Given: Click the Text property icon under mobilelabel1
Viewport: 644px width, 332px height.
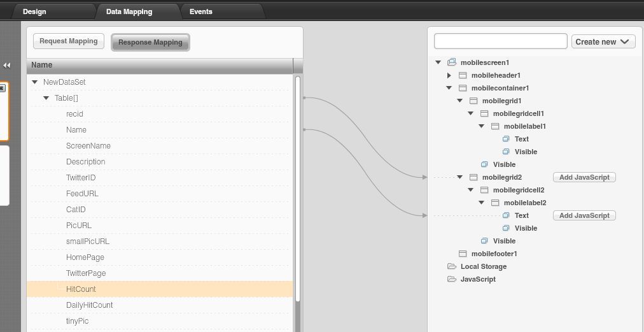Looking at the screenshot, I should click(506, 139).
